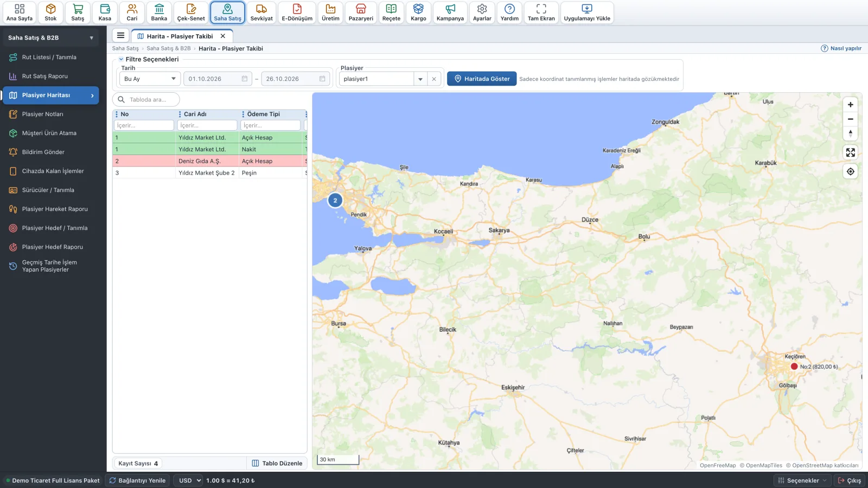Switch to Tam Ekran mode
868x488 pixels.
pos(541,12)
